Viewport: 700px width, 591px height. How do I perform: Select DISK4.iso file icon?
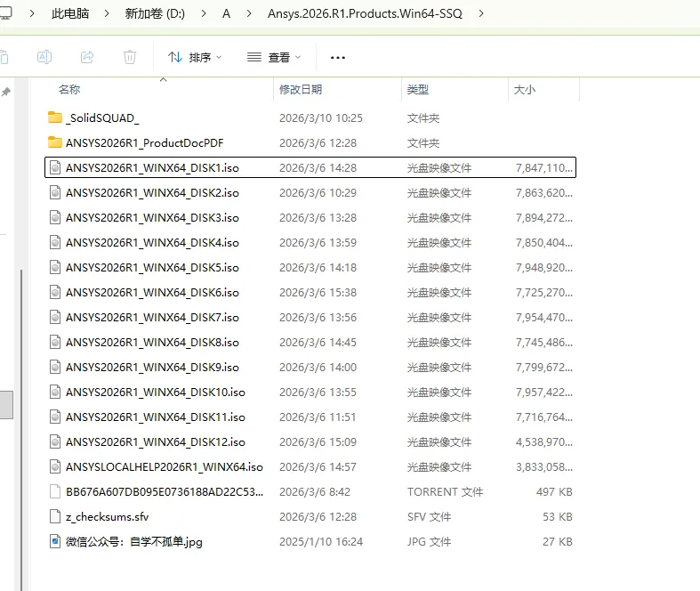pos(55,242)
